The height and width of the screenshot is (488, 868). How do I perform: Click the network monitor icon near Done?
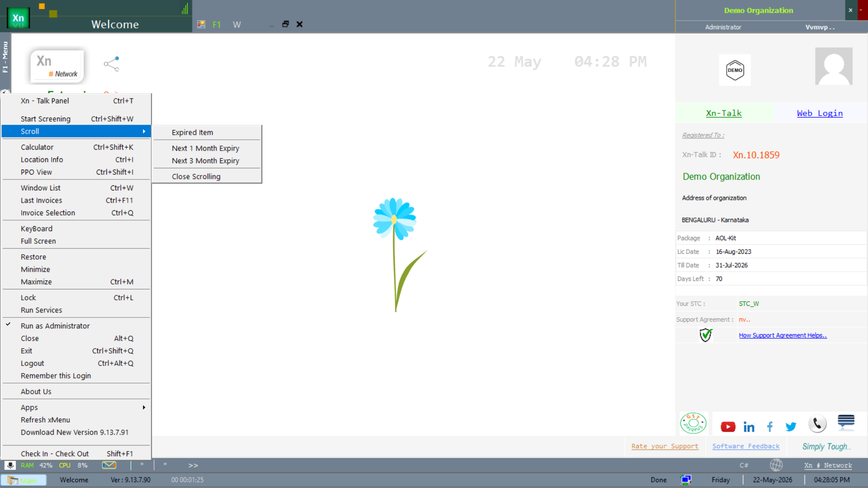[686, 480]
